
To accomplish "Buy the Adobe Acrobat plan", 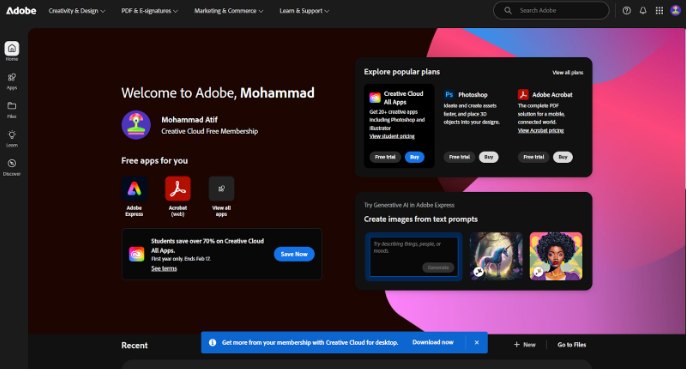I will point(563,157).
